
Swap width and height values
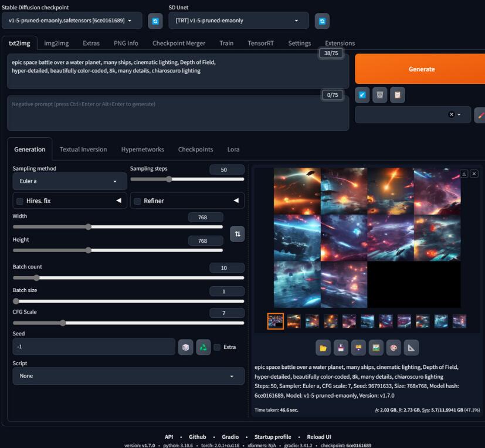(x=238, y=233)
